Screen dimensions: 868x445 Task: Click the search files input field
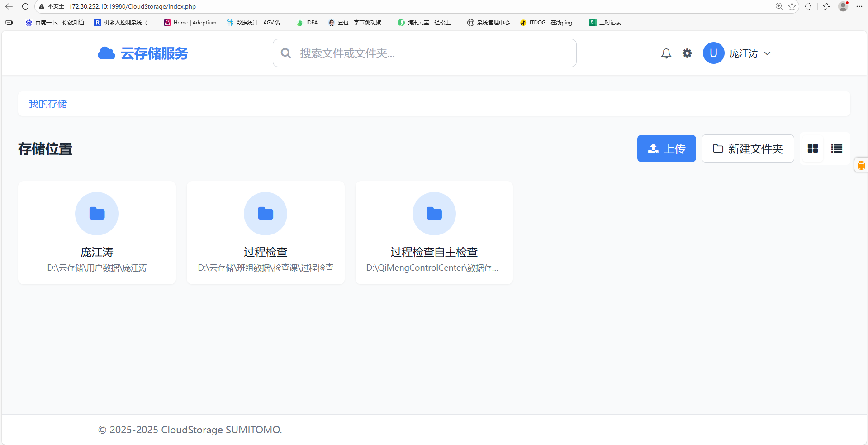[424, 53]
